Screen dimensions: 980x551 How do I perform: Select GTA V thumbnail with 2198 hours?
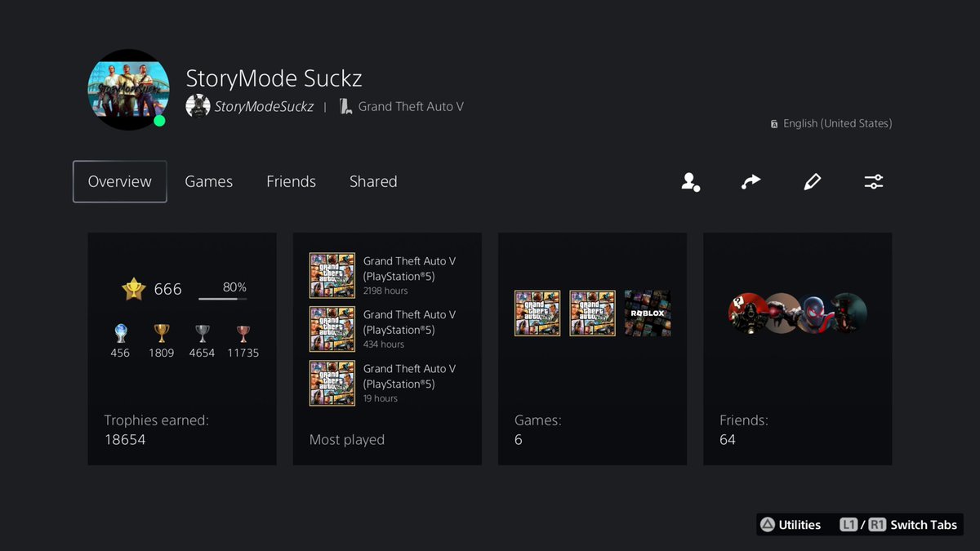pos(332,275)
